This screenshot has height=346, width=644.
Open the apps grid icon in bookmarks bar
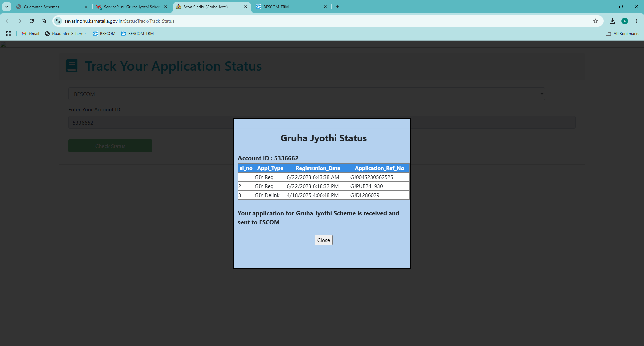pyautogui.click(x=9, y=34)
